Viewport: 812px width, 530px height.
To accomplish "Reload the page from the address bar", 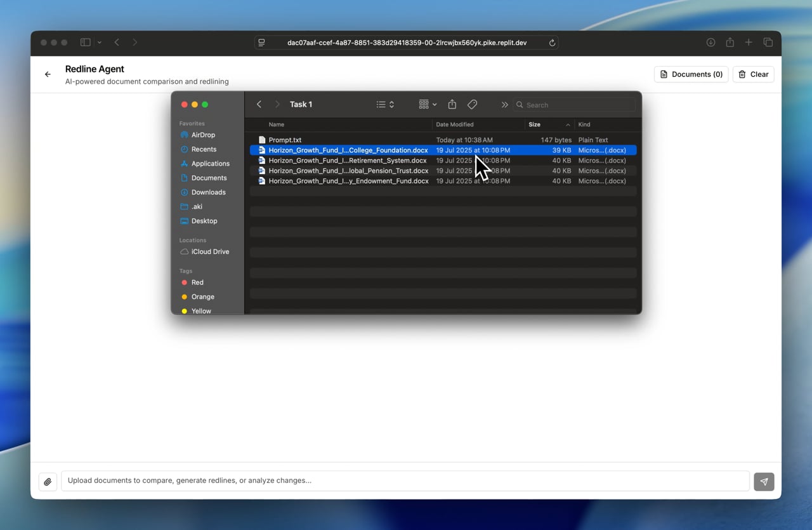I will (552, 43).
